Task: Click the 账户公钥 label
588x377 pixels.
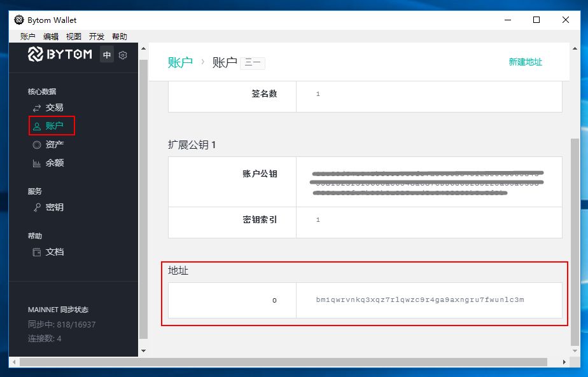Action: click(260, 174)
